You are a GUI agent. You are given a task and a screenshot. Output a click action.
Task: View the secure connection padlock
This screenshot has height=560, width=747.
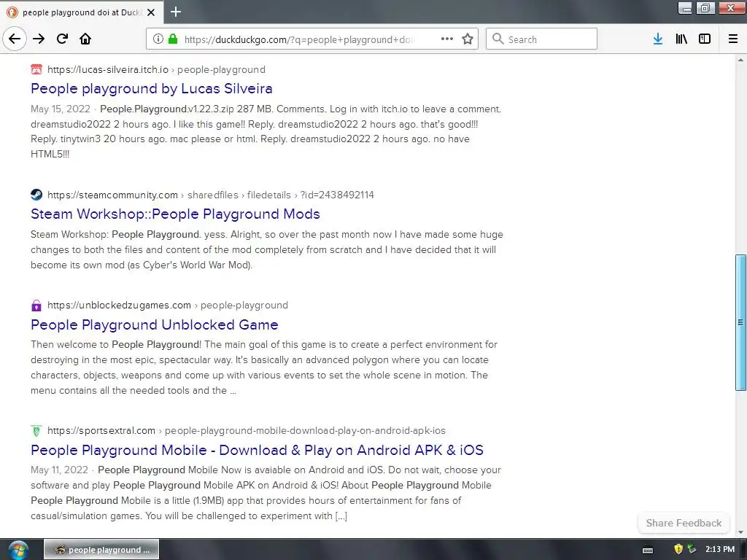tap(173, 39)
